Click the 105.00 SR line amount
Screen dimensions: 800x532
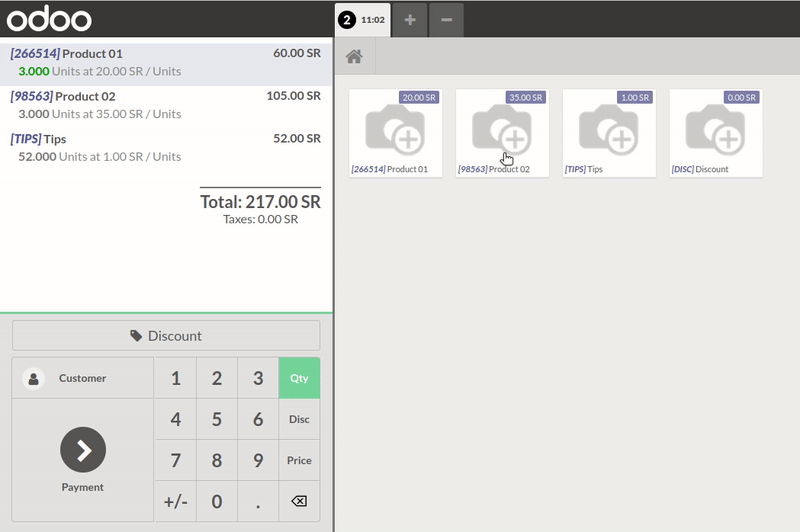tap(293, 96)
